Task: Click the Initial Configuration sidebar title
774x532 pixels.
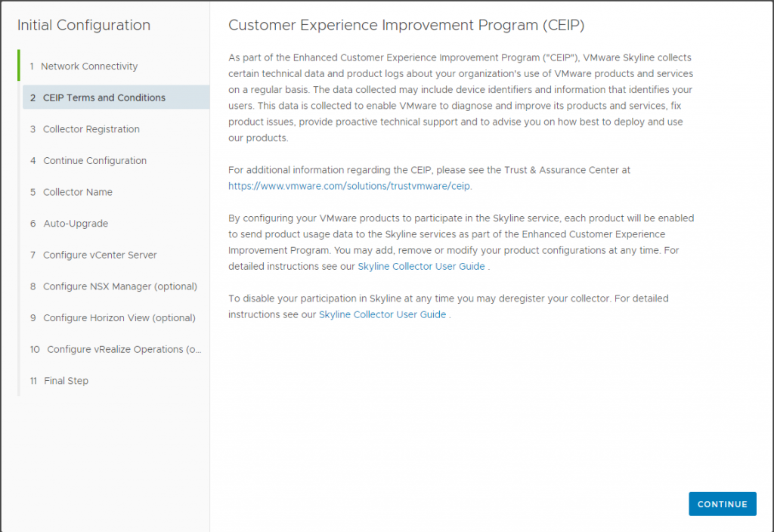Action: [84, 25]
